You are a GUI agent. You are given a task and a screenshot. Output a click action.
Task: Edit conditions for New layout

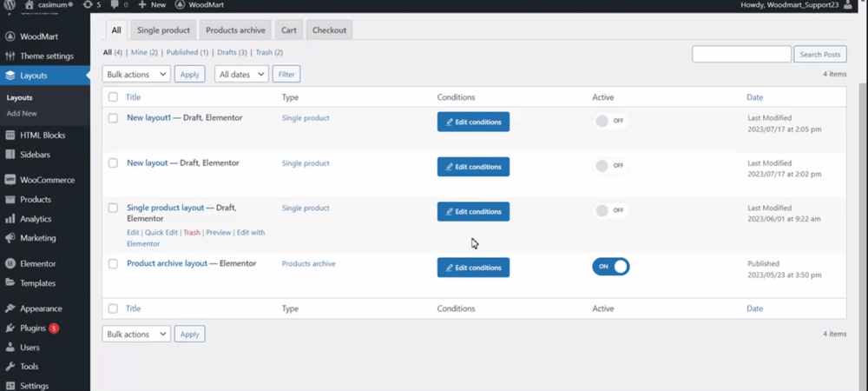[x=473, y=167]
